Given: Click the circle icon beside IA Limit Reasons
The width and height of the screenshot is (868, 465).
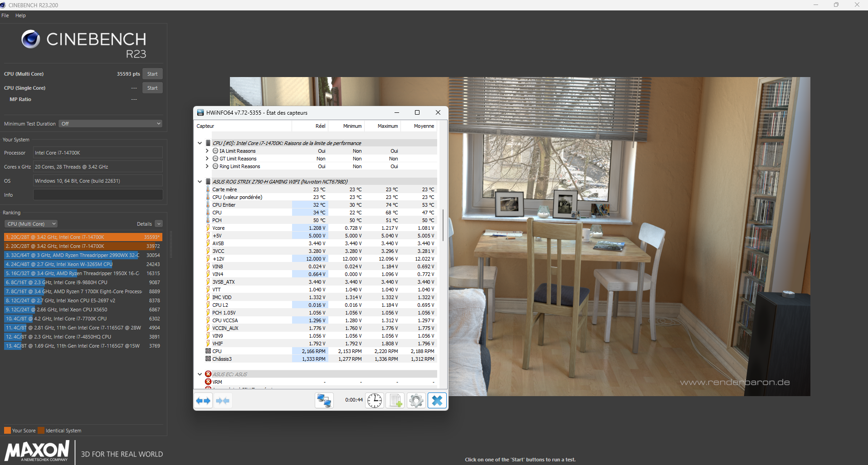Looking at the screenshot, I should tap(215, 151).
